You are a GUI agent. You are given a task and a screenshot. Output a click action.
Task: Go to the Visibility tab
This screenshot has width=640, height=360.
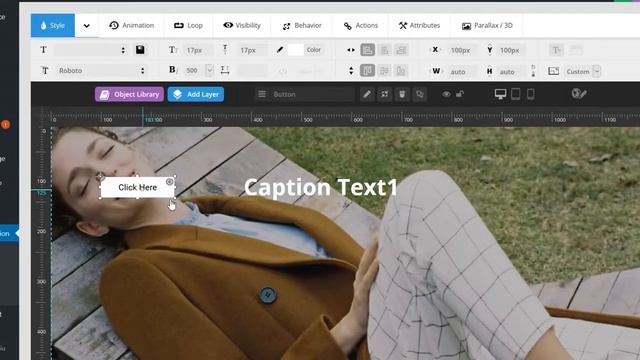(x=242, y=25)
